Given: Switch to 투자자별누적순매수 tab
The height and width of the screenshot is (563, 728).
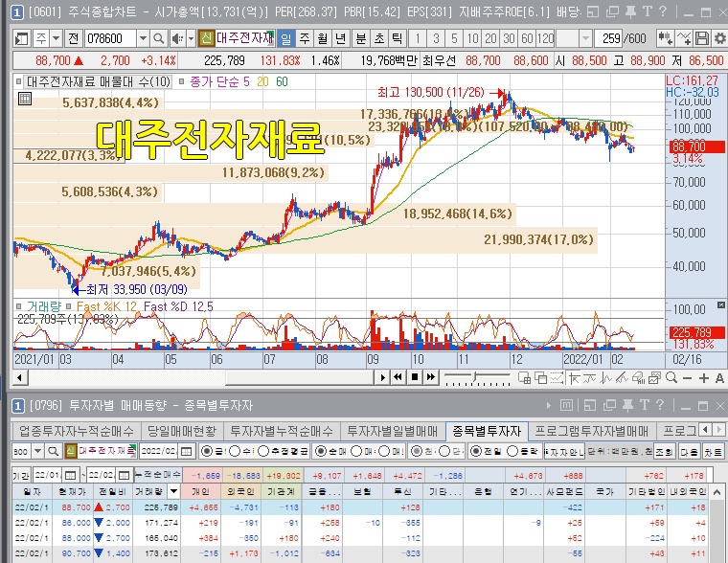Looking at the screenshot, I should coord(282,431).
